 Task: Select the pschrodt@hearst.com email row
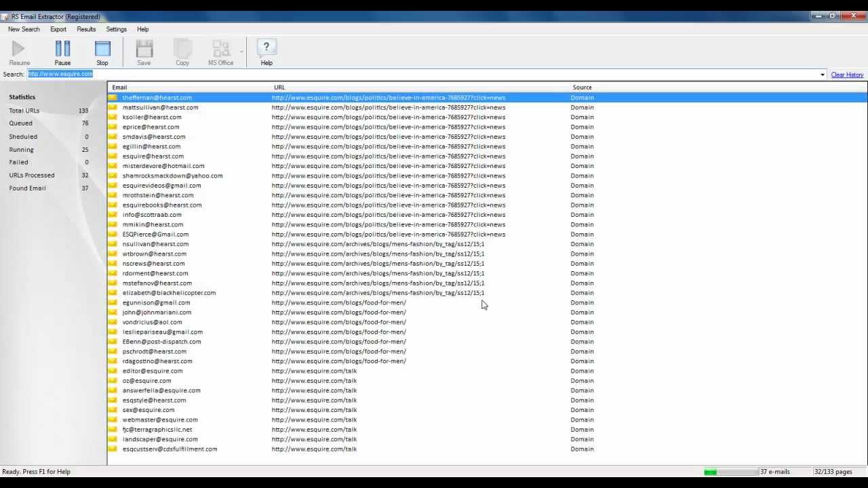[x=487, y=351]
